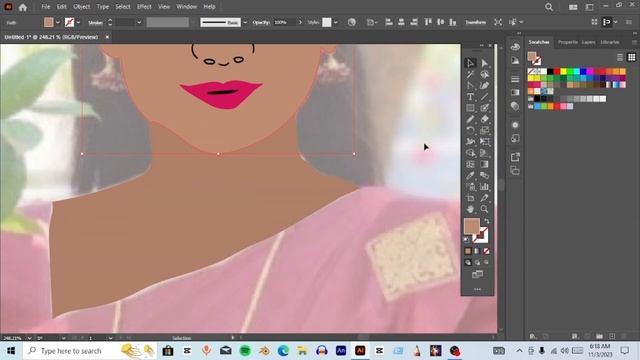Click the Home icon in top bar
The width and height of the screenshot is (640, 360).
[23, 7]
